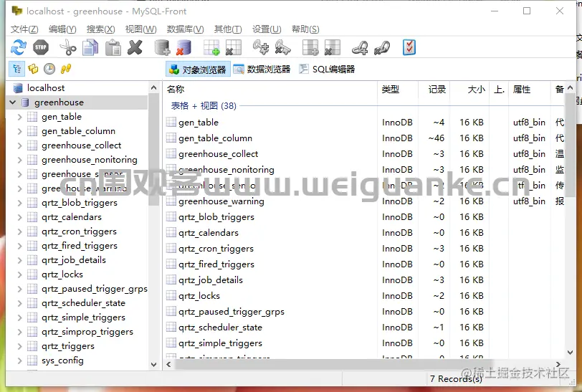Expand qrtz_job_details in the tree
Screen dimensions: 582x392
pos(20,260)
